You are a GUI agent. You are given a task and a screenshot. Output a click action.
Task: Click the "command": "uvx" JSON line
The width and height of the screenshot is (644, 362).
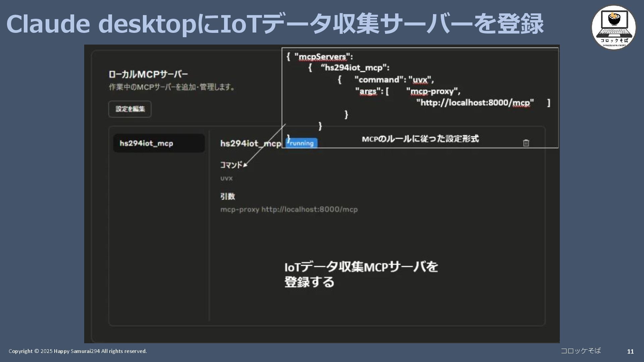tap(394, 80)
